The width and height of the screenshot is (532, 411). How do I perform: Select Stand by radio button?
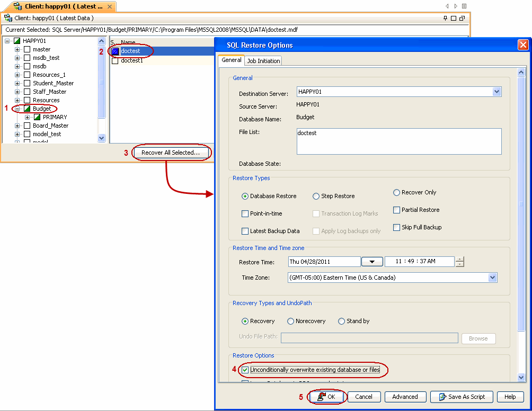pos(341,321)
